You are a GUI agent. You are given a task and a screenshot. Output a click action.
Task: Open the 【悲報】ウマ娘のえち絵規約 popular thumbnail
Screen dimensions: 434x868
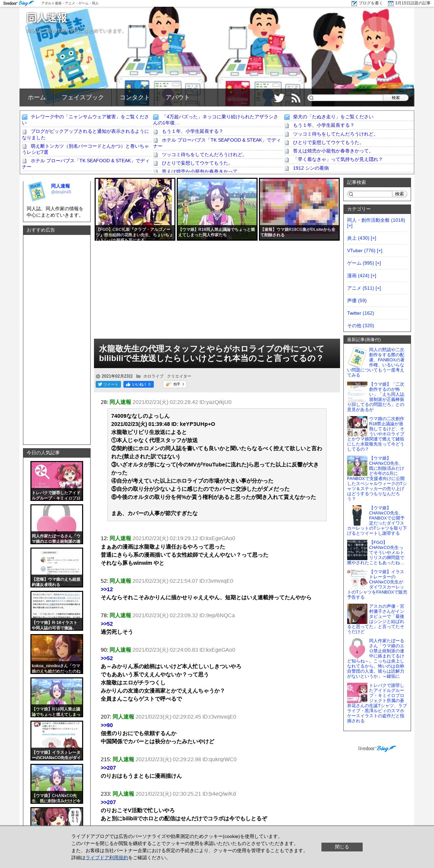(57, 568)
